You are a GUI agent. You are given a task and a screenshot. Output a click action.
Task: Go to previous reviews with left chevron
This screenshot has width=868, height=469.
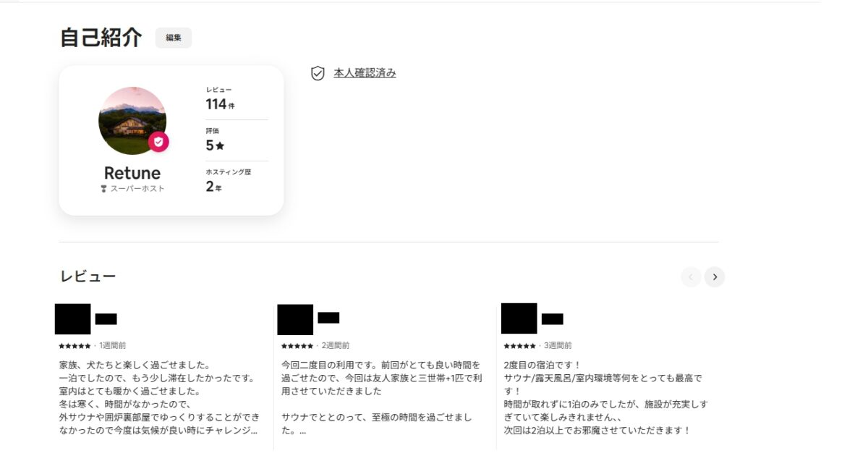(x=691, y=276)
